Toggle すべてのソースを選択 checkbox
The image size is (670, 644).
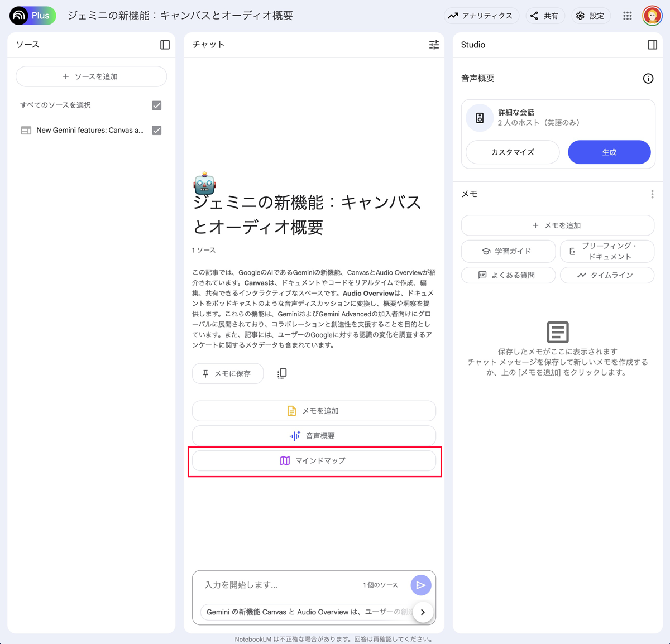pyautogui.click(x=157, y=105)
